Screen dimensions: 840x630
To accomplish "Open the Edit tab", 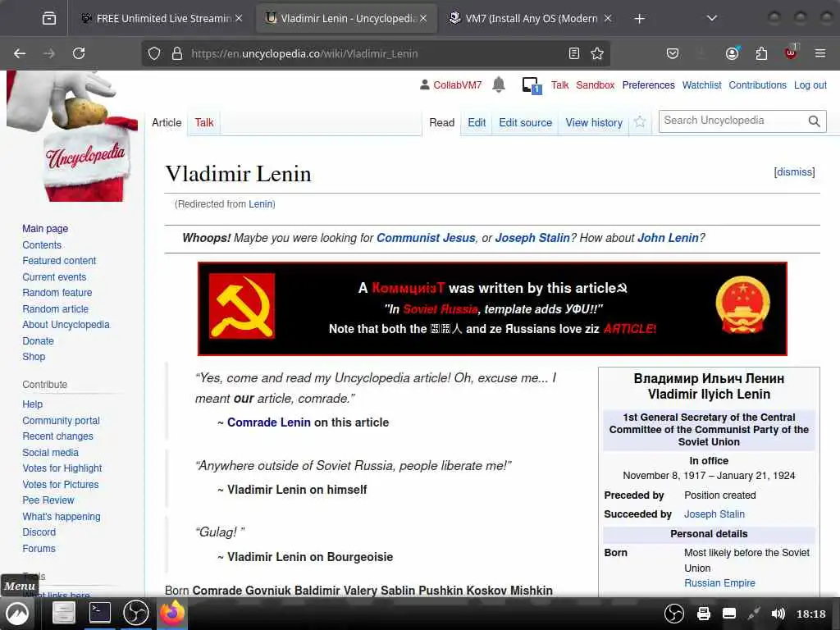I will (x=477, y=123).
